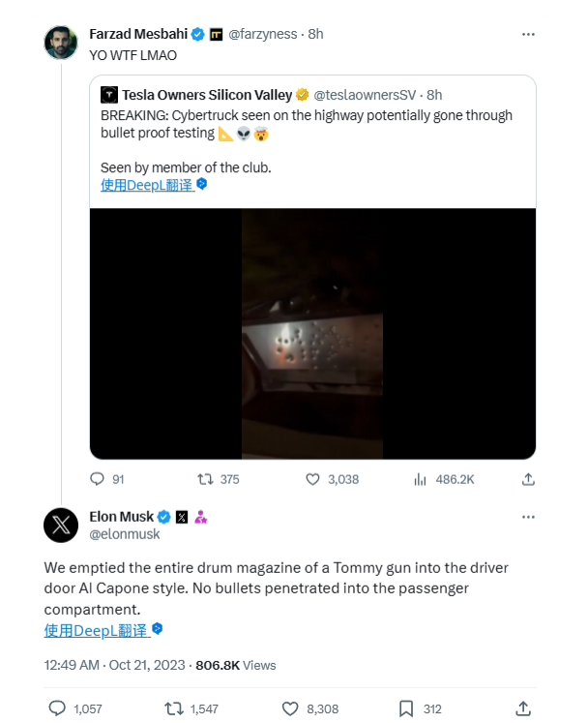
Task: Retweet Farzad Mesbahi's post showing 375
Action: (205, 479)
